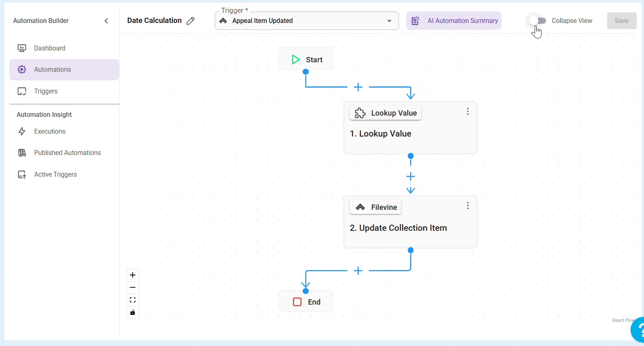The height and width of the screenshot is (346, 644).
Task: Fit the flow view to screen
Action: click(133, 300)
